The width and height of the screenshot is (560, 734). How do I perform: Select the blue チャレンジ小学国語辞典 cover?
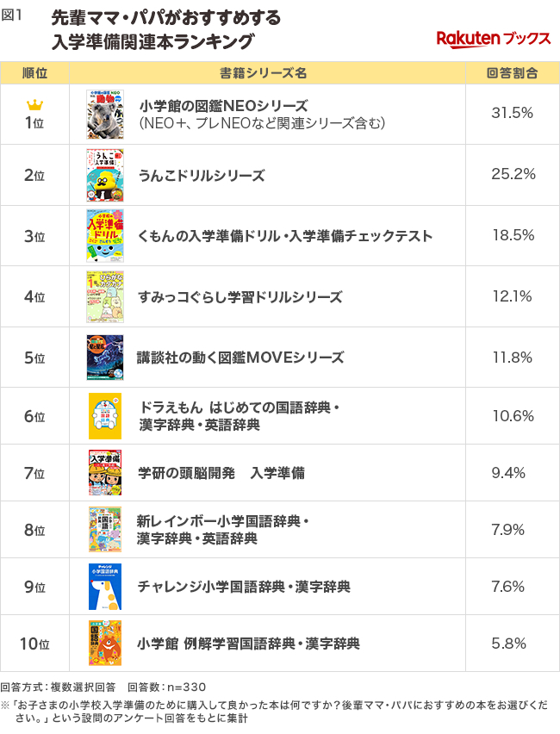[105, 587]
